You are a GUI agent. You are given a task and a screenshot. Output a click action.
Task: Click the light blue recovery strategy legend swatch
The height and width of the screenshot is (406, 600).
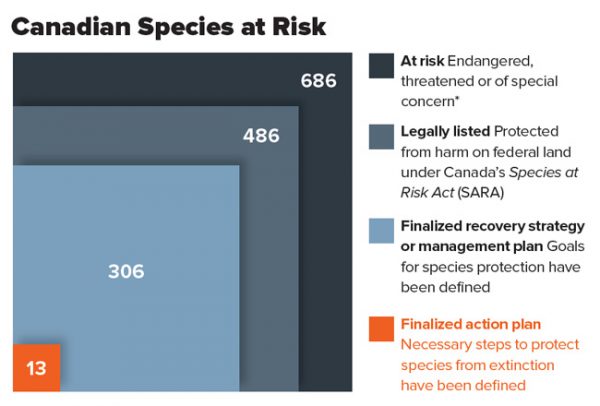tap(381, 231)
